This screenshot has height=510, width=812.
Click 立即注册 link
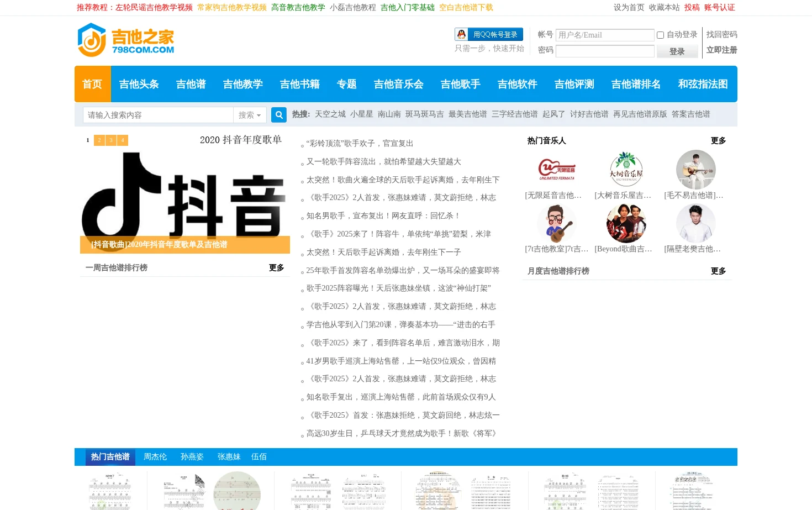[722, 50]
